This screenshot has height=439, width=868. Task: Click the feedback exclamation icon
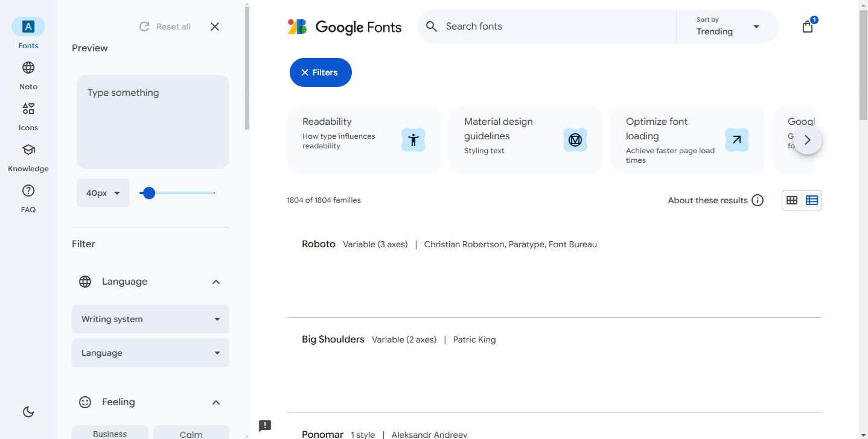point(265,426)
